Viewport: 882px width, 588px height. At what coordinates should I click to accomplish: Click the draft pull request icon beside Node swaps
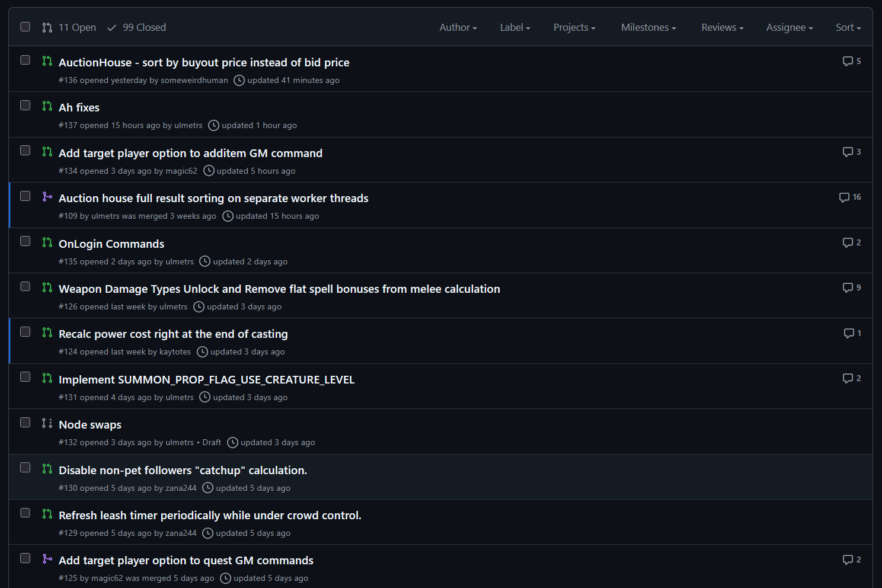coord(47,423)
